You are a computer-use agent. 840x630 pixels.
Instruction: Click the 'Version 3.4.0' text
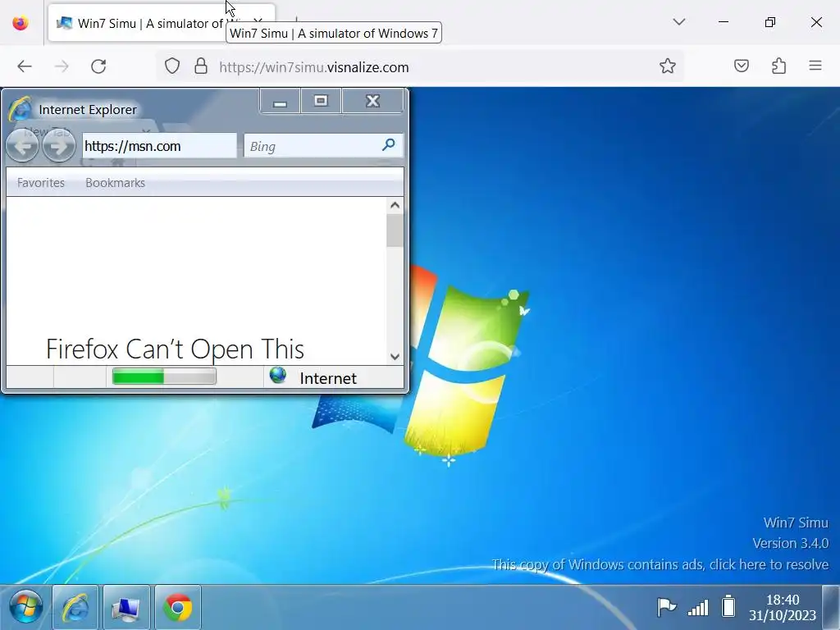[x=790, y=543]
